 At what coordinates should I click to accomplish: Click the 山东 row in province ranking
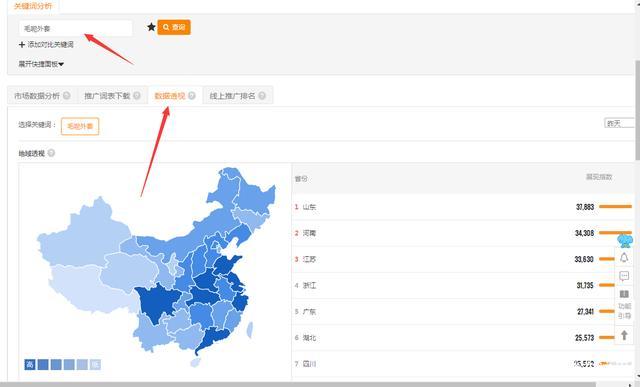click(463, 207)
